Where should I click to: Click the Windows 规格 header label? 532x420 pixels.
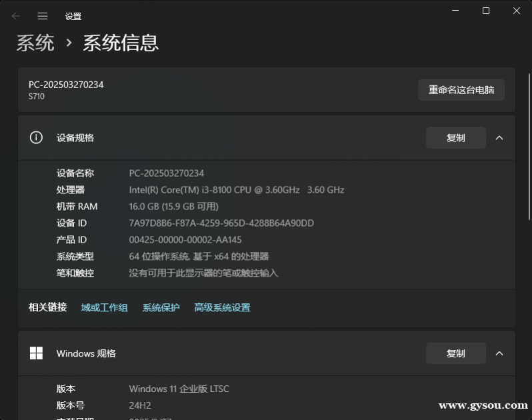pos(86,353)
